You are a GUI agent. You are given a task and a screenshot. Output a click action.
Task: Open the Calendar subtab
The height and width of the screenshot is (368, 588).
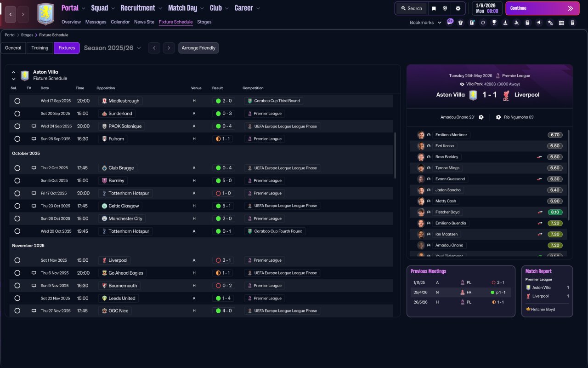point(120,22)
